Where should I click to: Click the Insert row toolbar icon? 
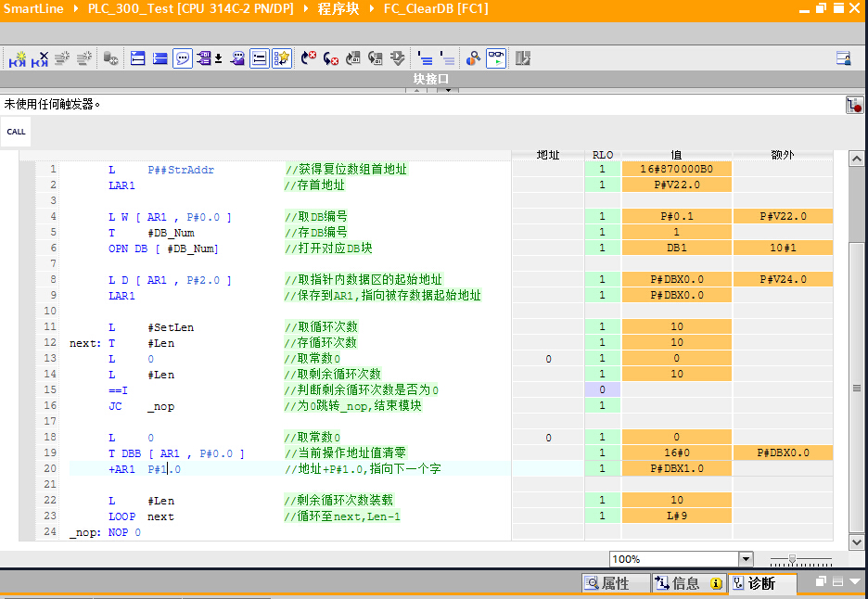pyautogui.click(x=61, y=58)
